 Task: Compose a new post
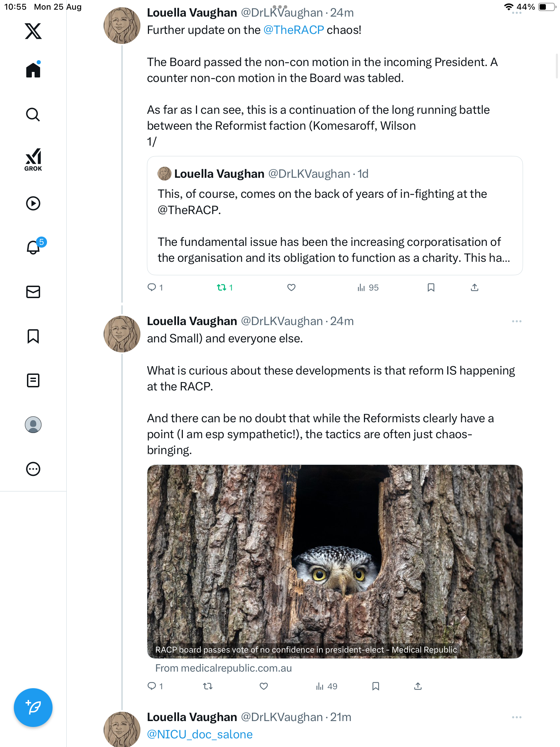click(33, 708)
